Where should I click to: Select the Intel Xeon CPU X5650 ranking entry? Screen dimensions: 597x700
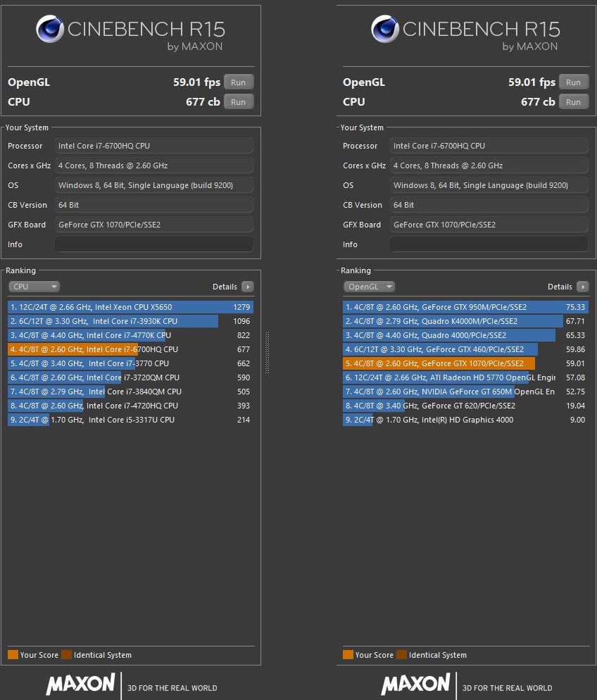pos(130,307)
